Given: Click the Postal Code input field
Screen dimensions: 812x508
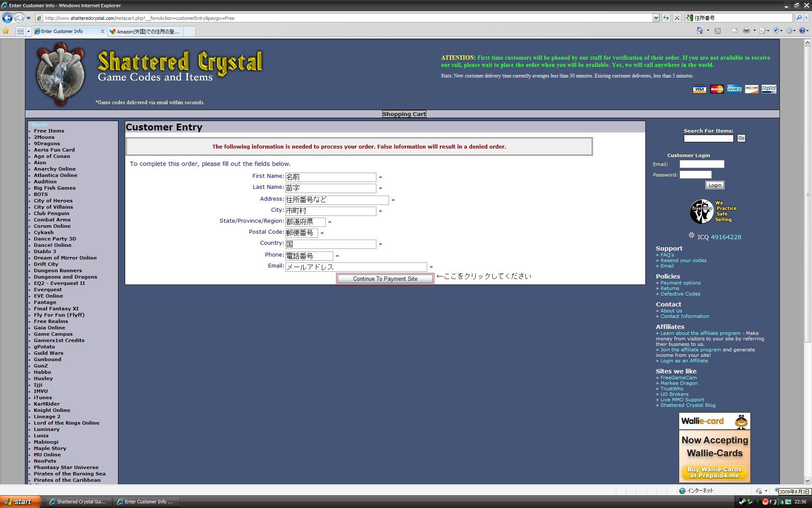Looking at the screenshot, I should click(302, 233).
